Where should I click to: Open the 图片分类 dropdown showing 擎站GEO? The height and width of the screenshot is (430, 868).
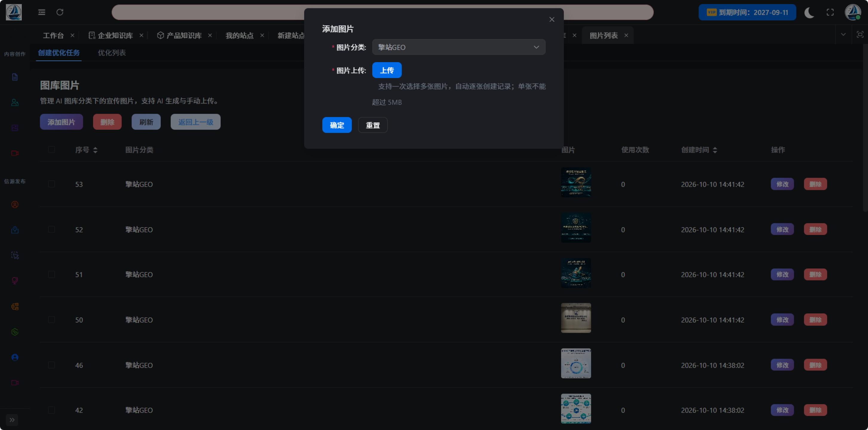(x=459, y=47)
